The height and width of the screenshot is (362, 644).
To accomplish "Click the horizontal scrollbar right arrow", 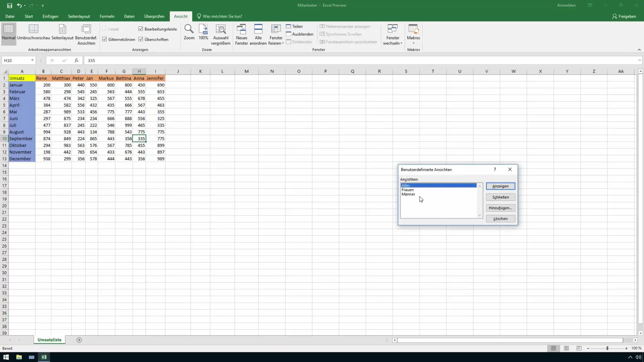I will tap(635, 340).
